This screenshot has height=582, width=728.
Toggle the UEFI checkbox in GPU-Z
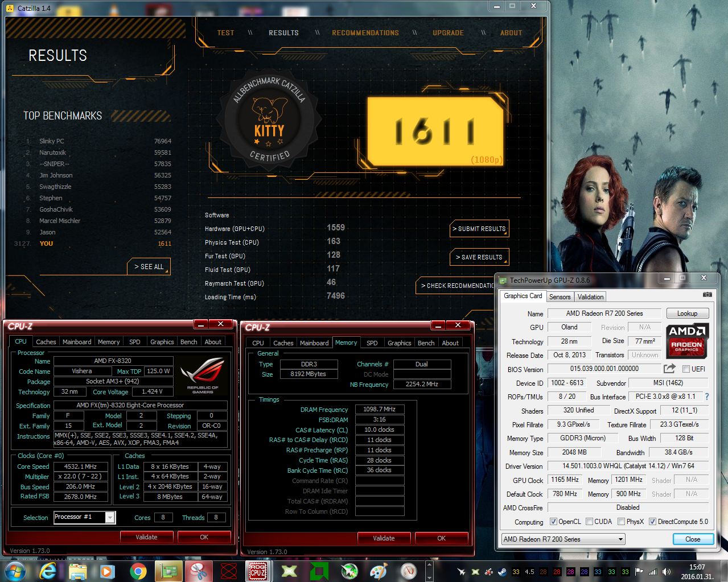[x=686, y=369]
